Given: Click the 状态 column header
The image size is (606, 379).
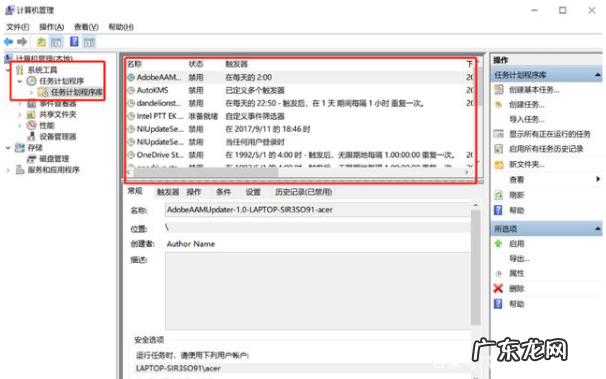Looking at the screenshot, I should coord(196,64).
